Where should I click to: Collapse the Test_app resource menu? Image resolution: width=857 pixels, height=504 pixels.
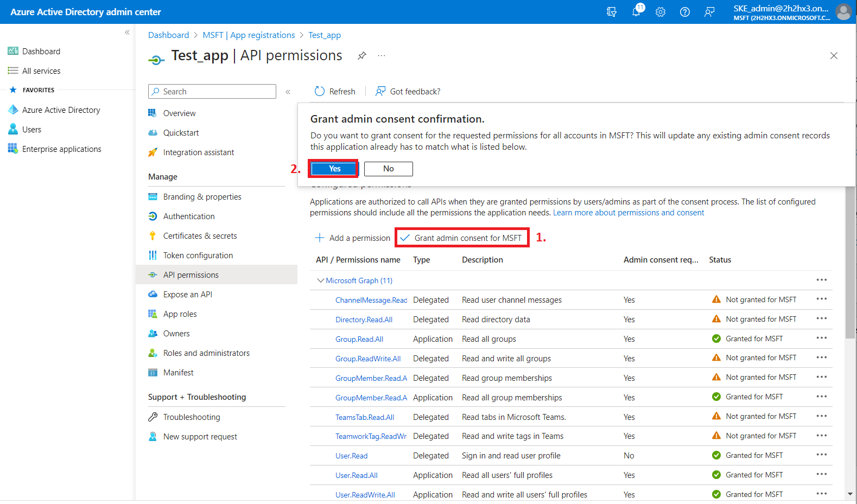288,92
